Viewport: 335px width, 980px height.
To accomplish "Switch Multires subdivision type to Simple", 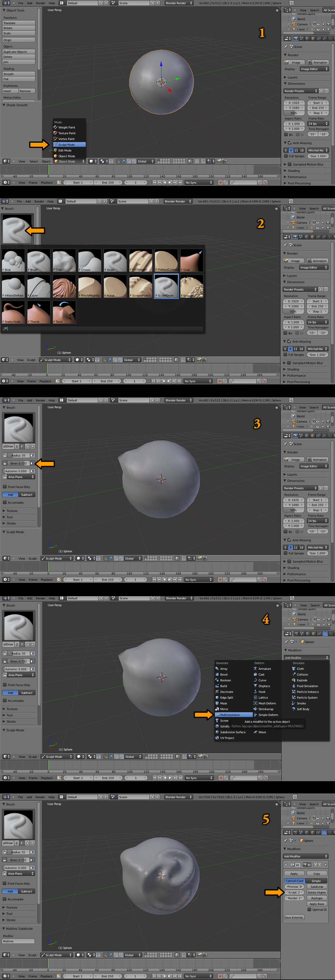I will coord(316,881).
